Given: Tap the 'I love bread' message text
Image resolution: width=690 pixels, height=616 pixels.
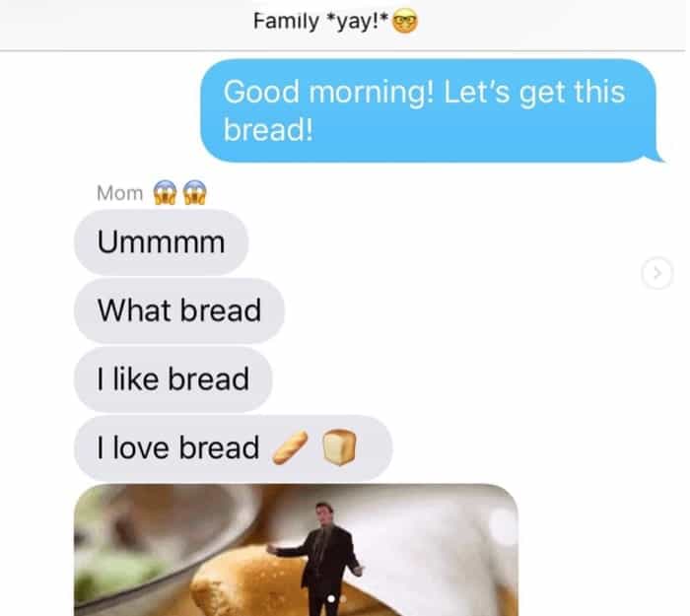Looking at the screenshot, I should click(x=177, y=447).
